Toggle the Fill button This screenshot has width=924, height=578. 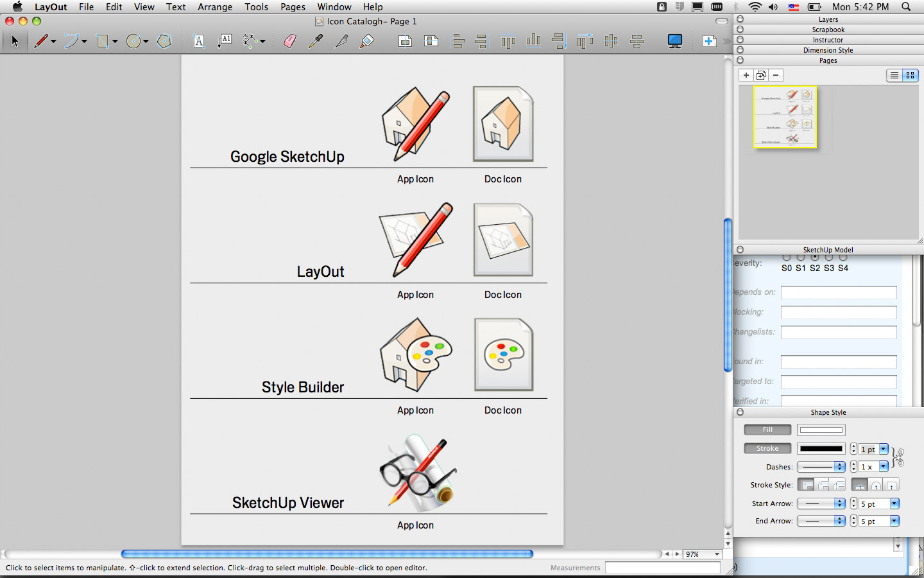pyautogui.click(x=767, y=430)
